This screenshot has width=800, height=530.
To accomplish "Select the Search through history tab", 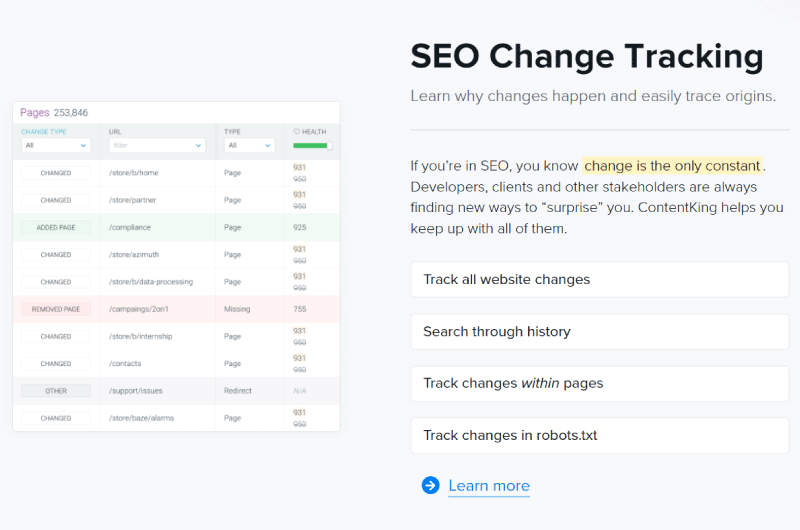I will click(600, 332).
